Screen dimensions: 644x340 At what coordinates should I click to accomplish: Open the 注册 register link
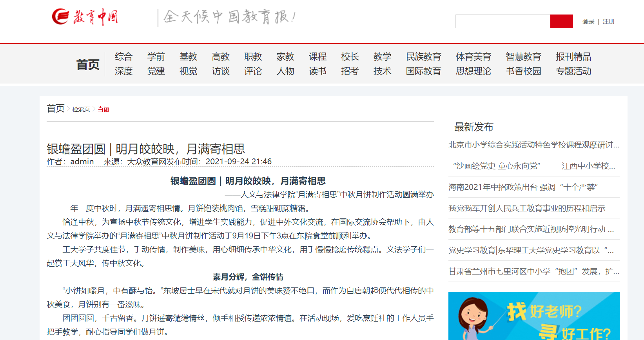tap(608, 22)
